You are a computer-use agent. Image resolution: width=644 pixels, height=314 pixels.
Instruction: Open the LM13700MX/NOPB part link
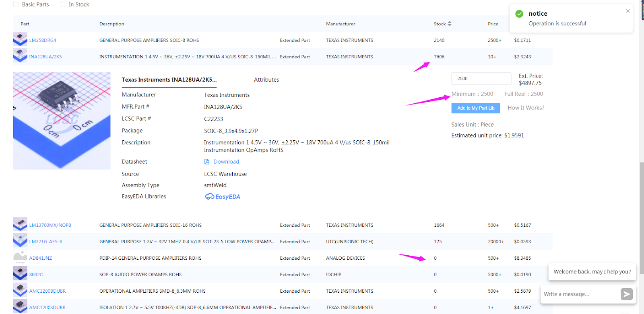[50, 225]
